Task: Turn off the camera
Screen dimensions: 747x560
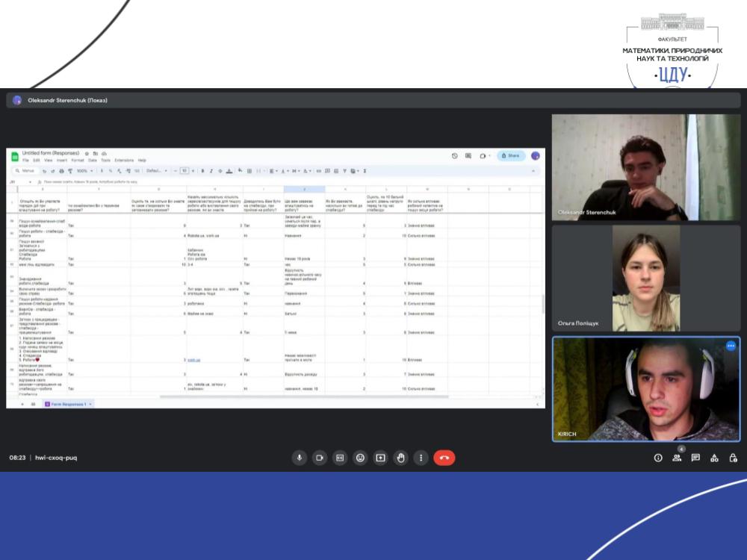Action: 320,458
